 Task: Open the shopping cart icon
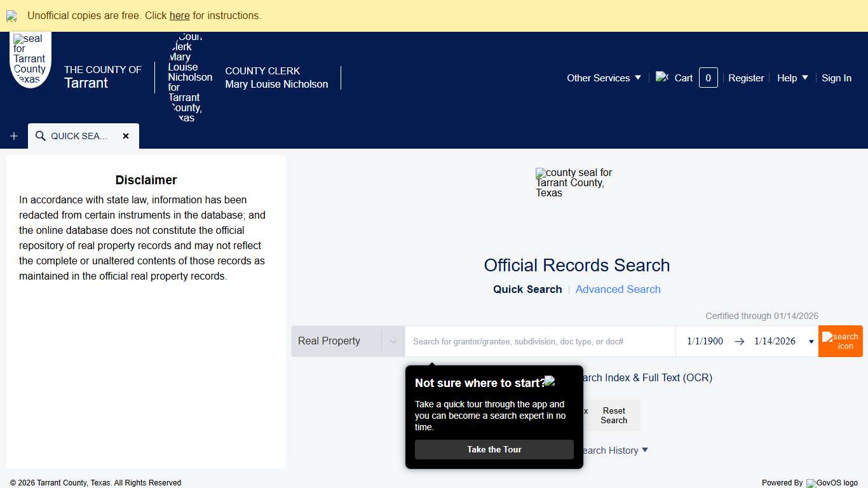pyautogui.click(x=662, y=78)
